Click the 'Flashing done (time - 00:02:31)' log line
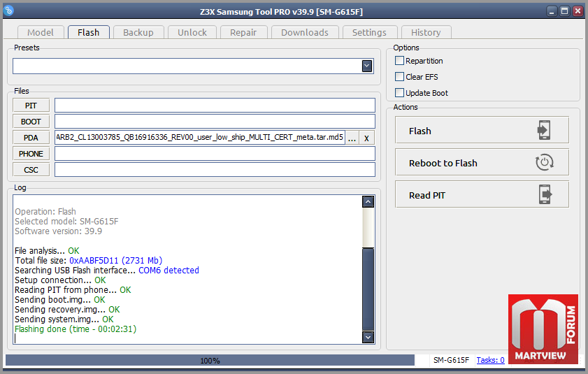The image size is (588, 374). [x=76, y=329]
